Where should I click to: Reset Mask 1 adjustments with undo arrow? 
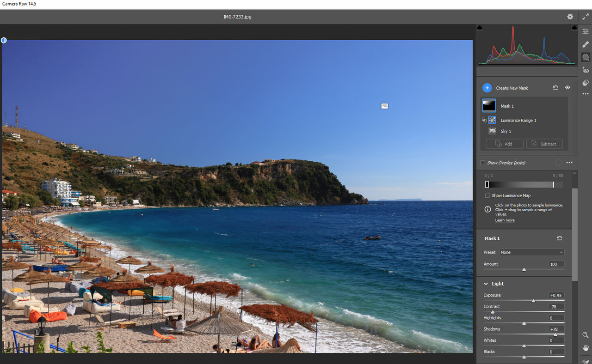pos(560,238)
